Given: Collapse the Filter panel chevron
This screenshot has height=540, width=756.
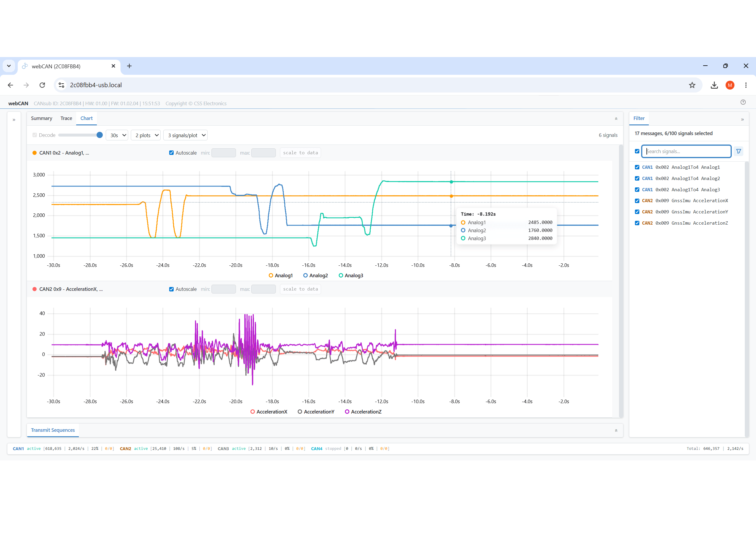Looking at the screenshot, I should pyautogui.click(x=742, y=119).
